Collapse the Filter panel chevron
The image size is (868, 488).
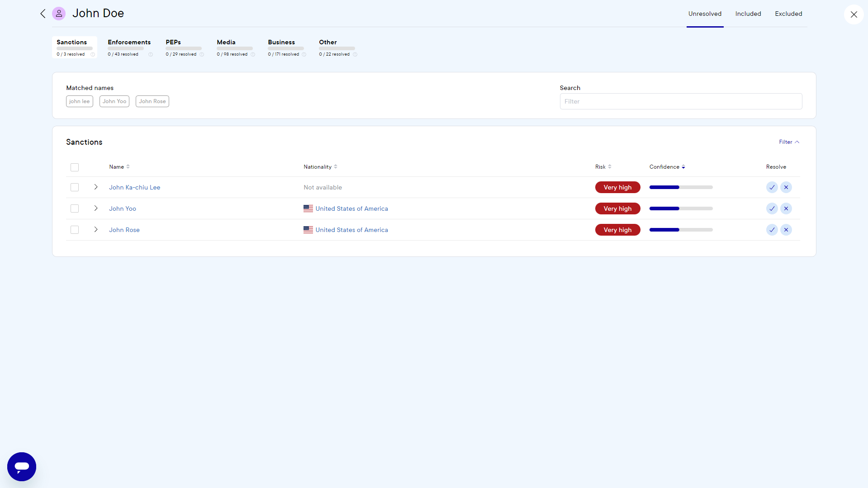[x=797, y=142]
